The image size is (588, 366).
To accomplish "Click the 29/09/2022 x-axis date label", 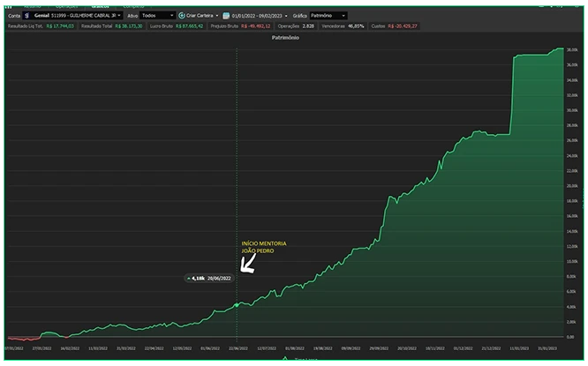I will pos(379,348).
